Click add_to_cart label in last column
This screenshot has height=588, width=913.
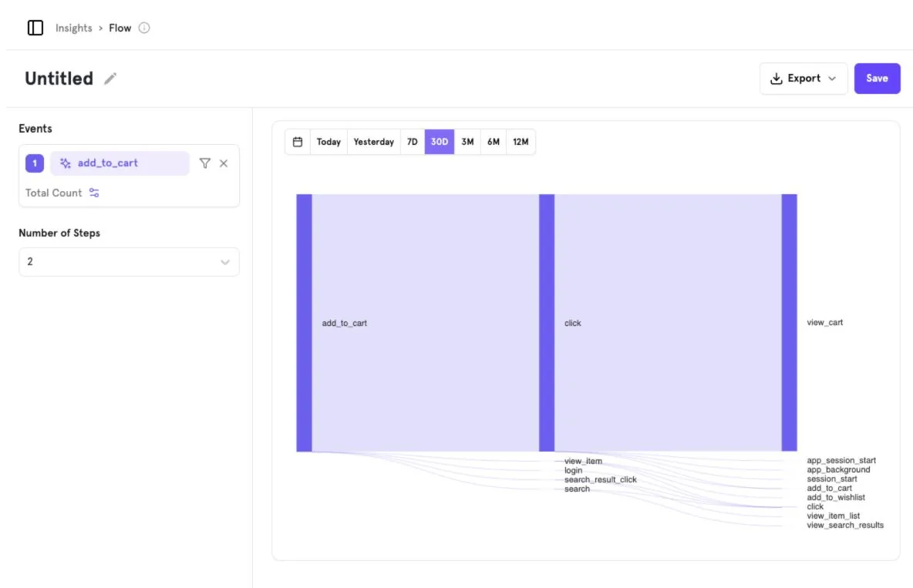coord(829,489)
